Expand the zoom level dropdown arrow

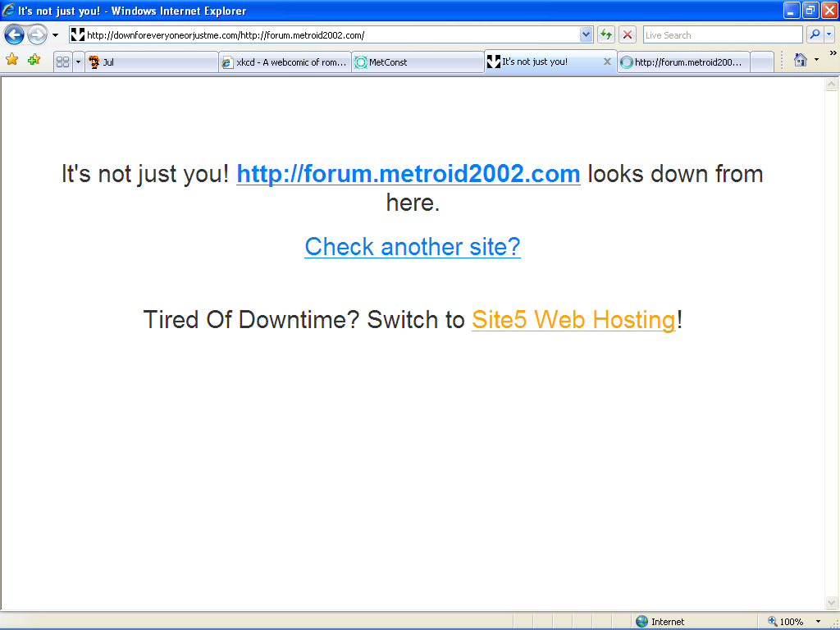[818, 622]
